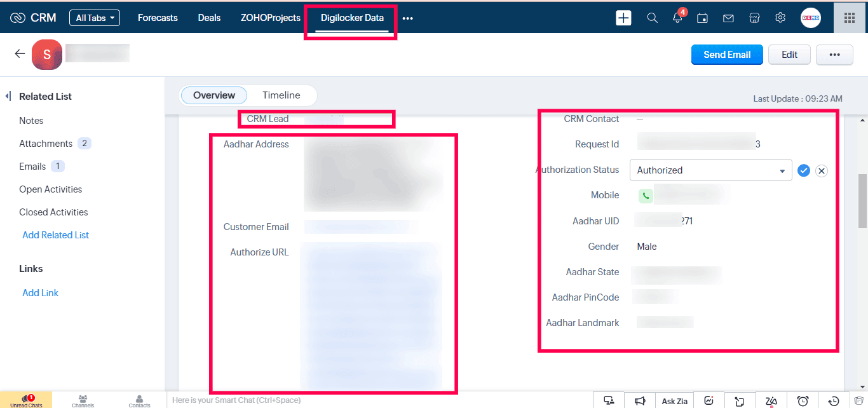This screenshot has width=868, height=408.
Task: Open the sticky note icon in bottom bar
Action: pyautogui.click(x=740, y=401)
